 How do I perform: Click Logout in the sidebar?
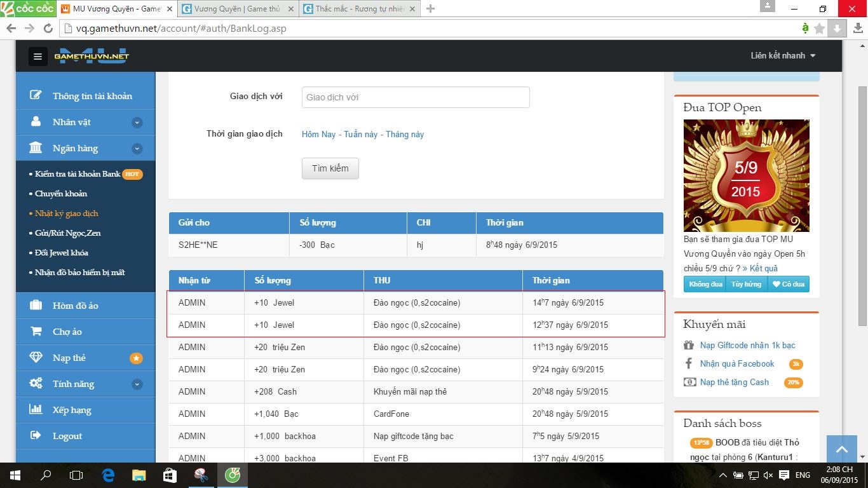click(x=67, y=436)
